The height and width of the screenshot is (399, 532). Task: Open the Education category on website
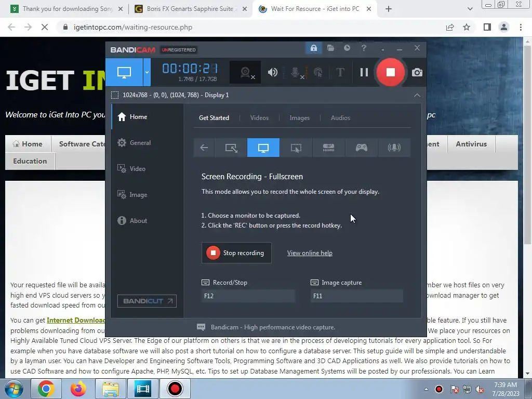(30, 161)
